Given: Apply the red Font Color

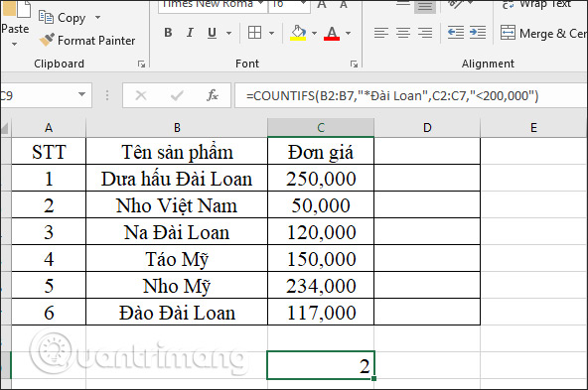Looking at the screenshot, I should tap(332, 33).
